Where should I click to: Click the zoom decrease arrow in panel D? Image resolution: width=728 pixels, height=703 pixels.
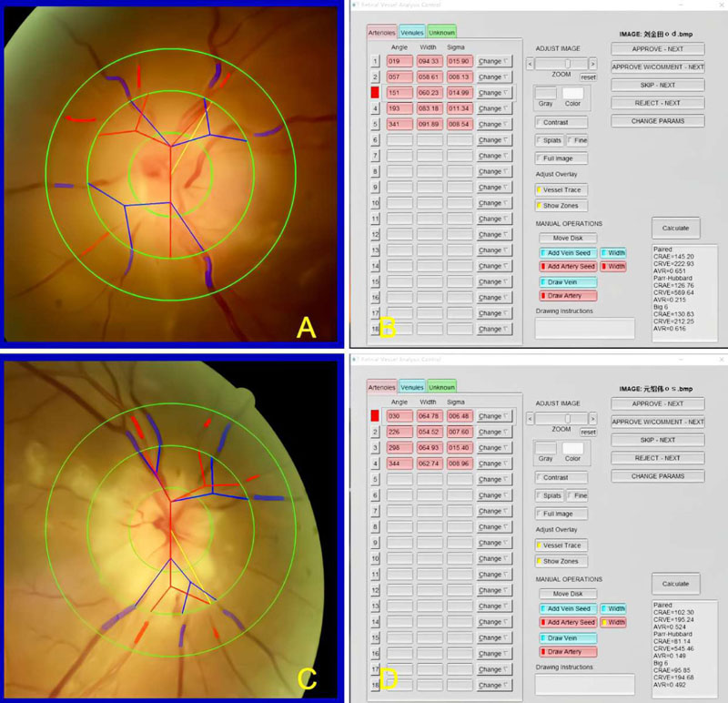coord(530,419)
